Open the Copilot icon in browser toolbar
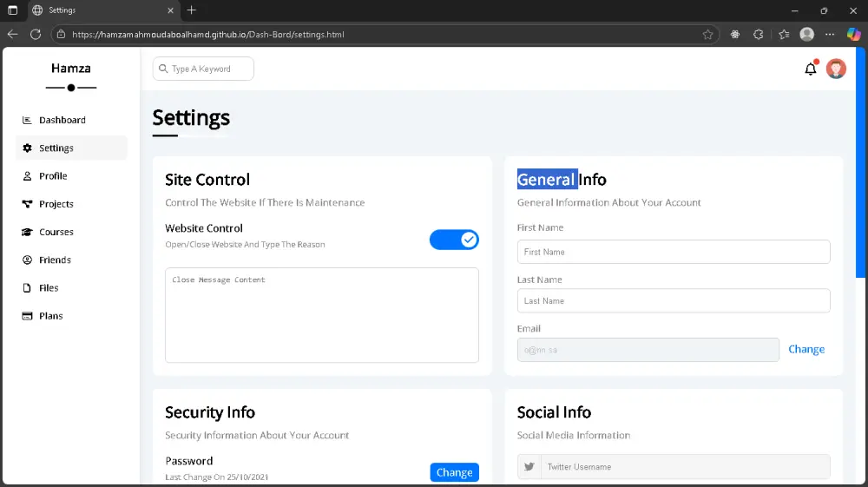The height and width of the screenshot is (487, 868). point(853,35)
